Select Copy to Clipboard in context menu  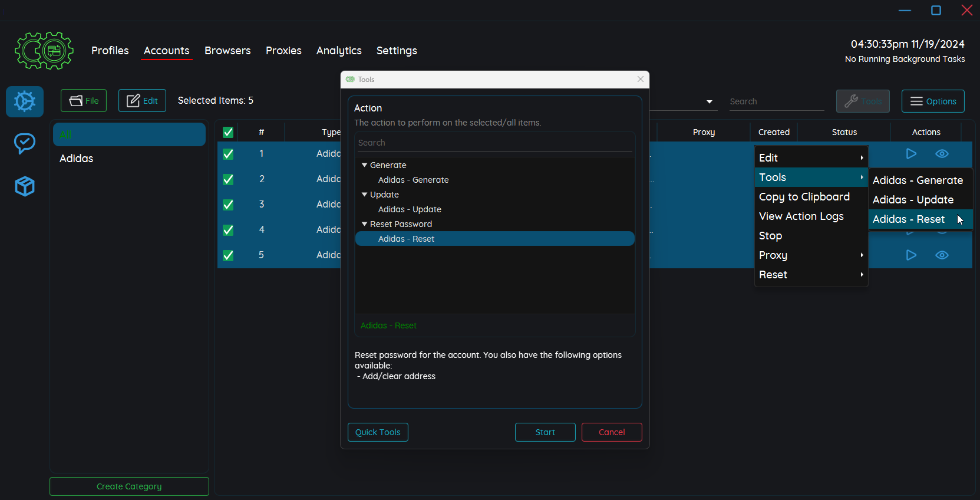pyautogui.click(x=804, y=197)
